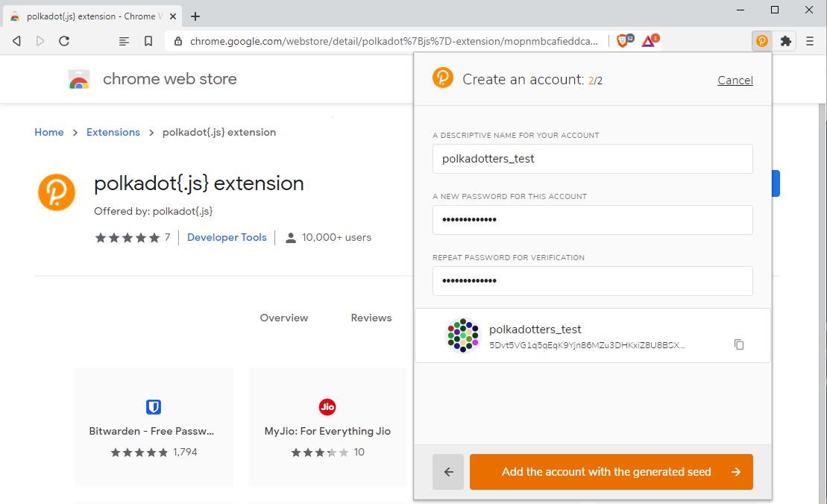Focus the account name input field
Viewport: 827px width, 504px height.
592,159
